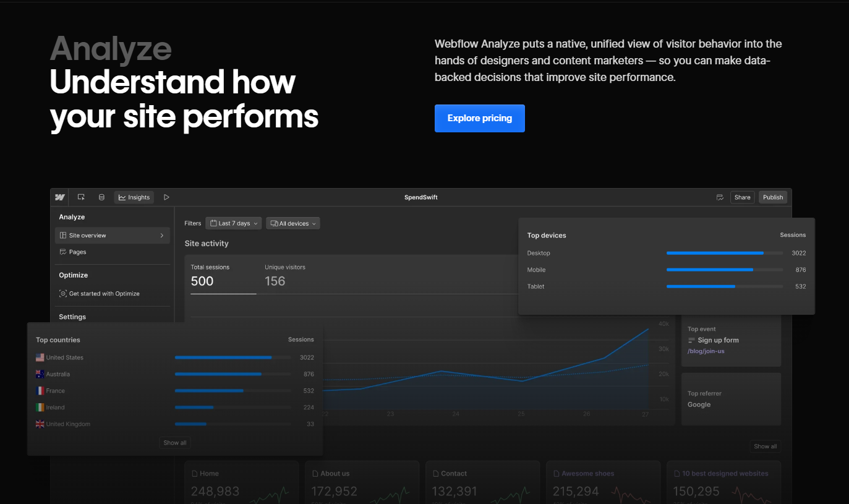Click the Site overview layout icon
Screen dimensions: 849x504
[63, 236]
